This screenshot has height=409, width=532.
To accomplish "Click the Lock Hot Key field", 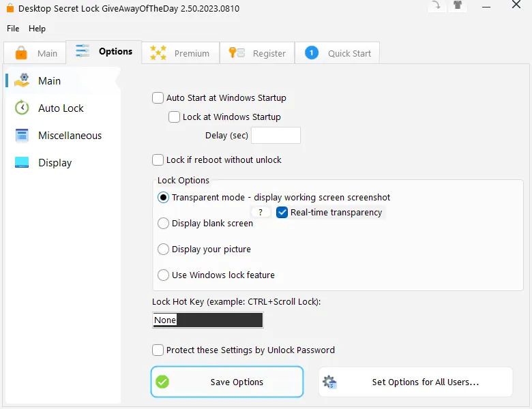I will click(208, 320).
